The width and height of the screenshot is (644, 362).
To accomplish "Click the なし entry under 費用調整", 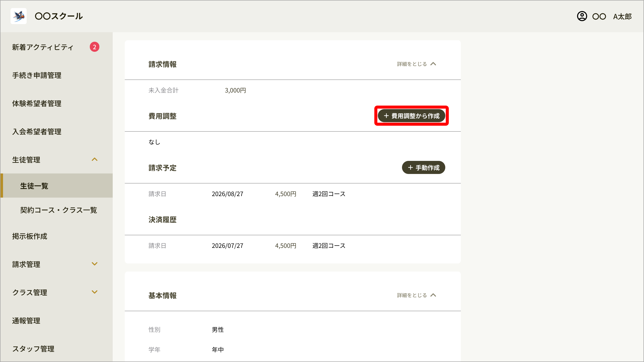I will tap(154, 142).
